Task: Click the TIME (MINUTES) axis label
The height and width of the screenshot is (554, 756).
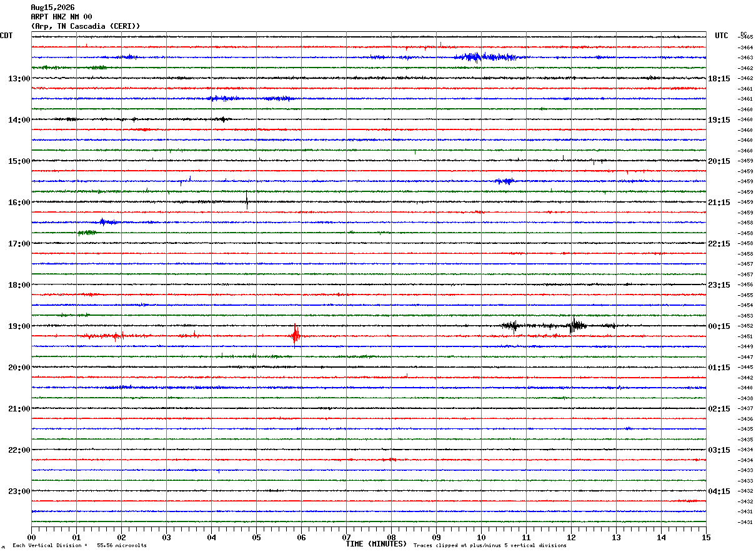Action: pos(376,544)
